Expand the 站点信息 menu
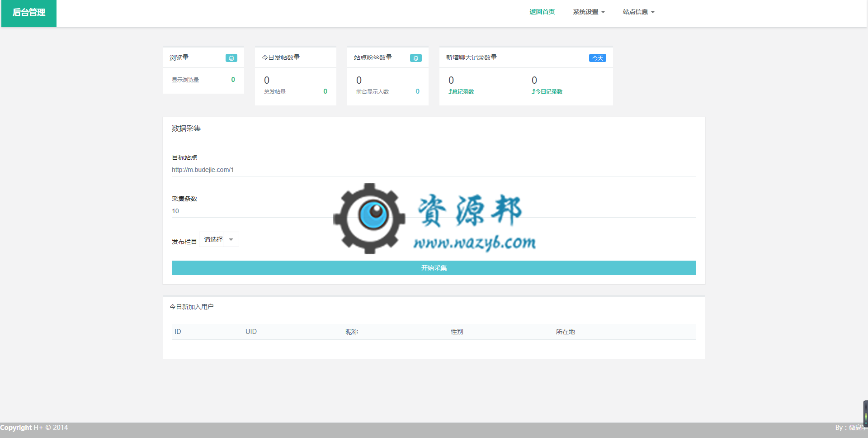This screenshot has height=438, width=868. tap(638, 12)
